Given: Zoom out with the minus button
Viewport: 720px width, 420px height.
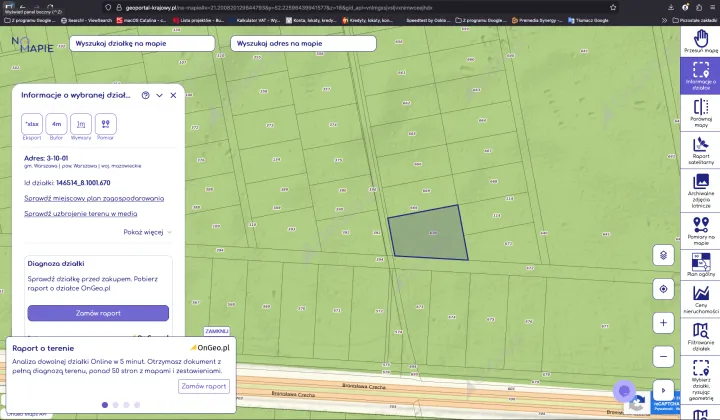Looking at the screenshot, I should 663,356.
